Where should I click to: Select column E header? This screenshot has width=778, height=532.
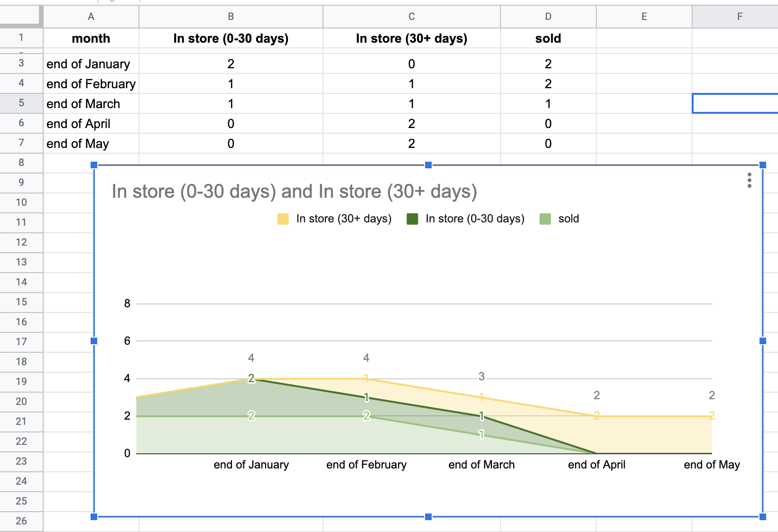644,17
